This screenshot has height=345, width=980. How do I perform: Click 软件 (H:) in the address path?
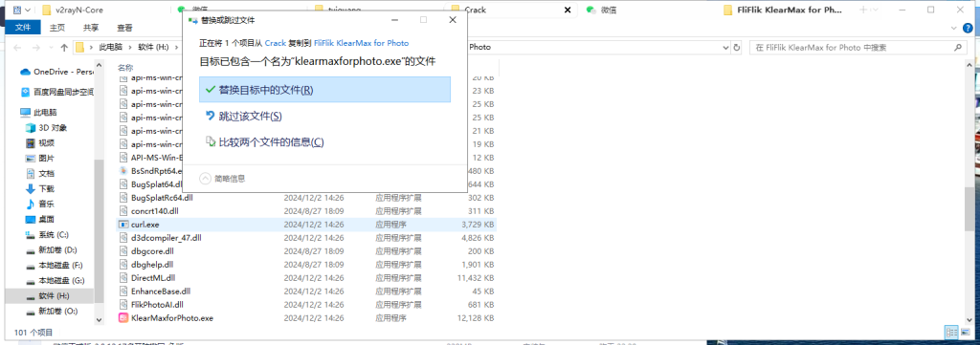click(x=153, y=48)
